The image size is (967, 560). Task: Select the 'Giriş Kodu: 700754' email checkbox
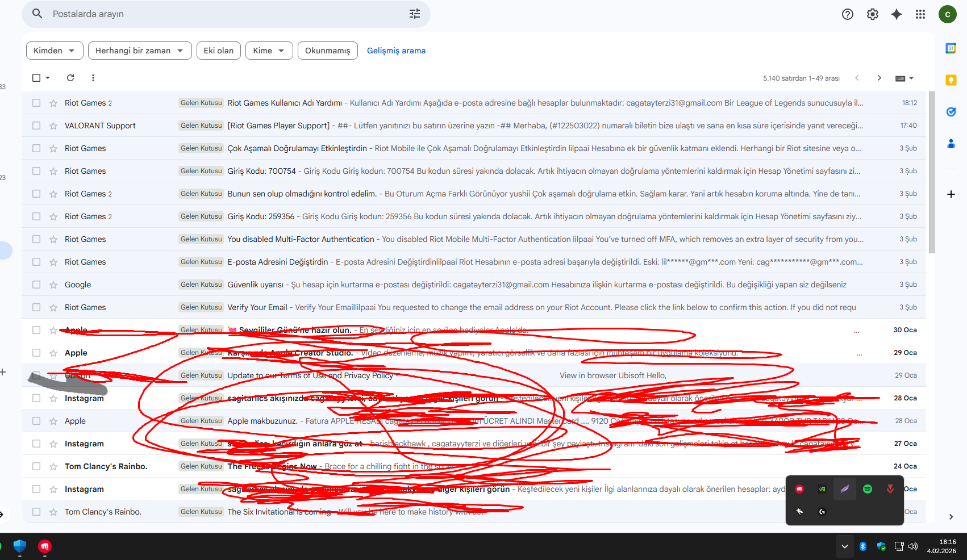[x=36, y=171]
